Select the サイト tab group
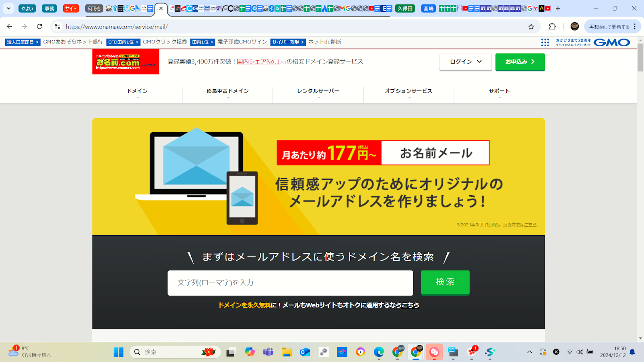 71,8
